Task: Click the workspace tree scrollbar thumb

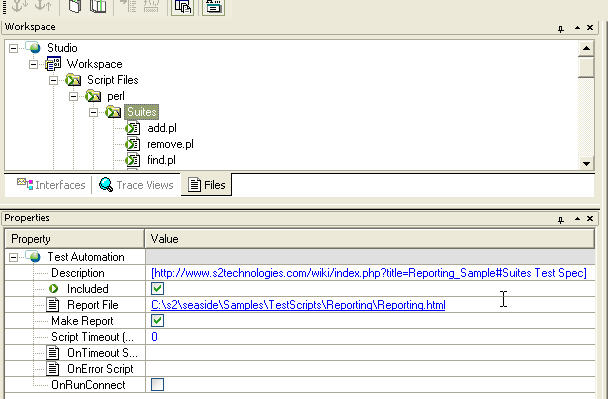Action: [x=586, y=67]
